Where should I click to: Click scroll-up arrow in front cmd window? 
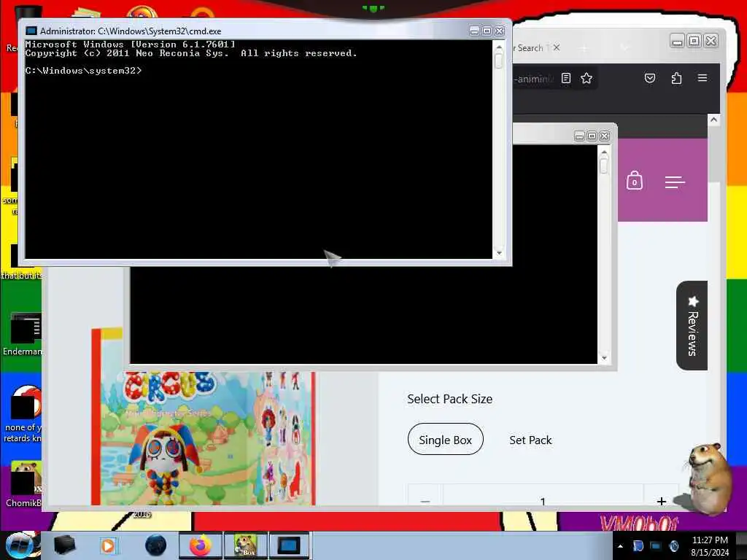499,47
